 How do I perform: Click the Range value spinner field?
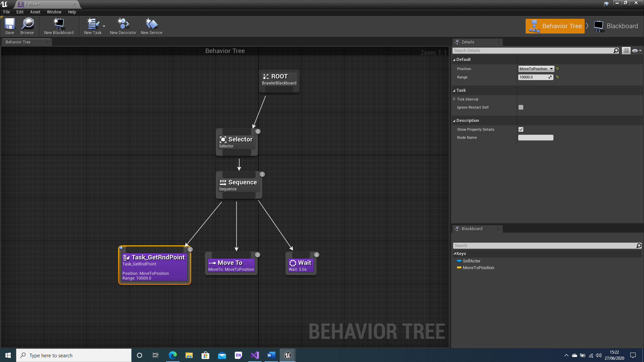tap(533, 77)
